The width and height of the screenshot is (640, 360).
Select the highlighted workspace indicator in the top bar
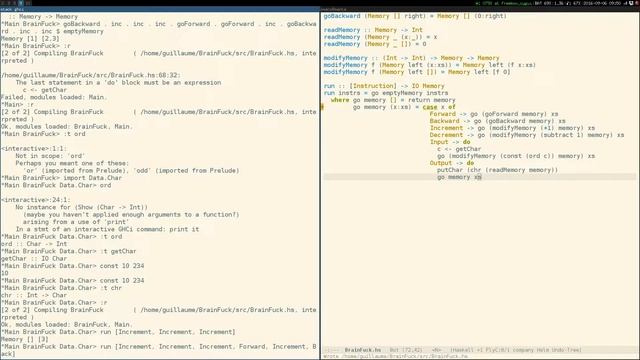pos(20,3)
